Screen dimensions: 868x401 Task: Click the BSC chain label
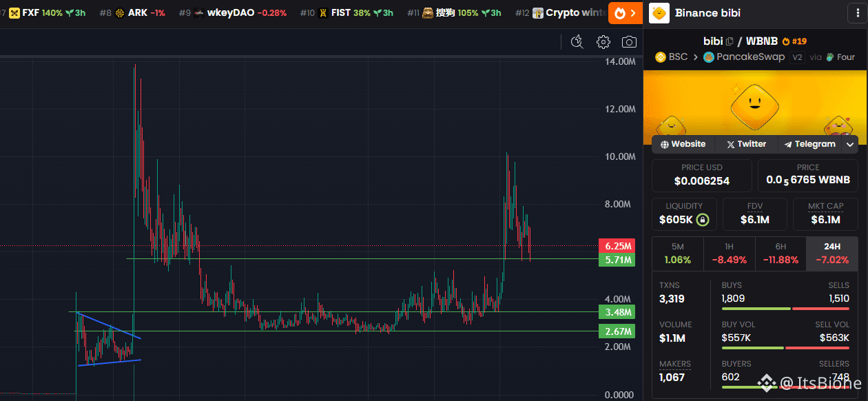point(678,57)
